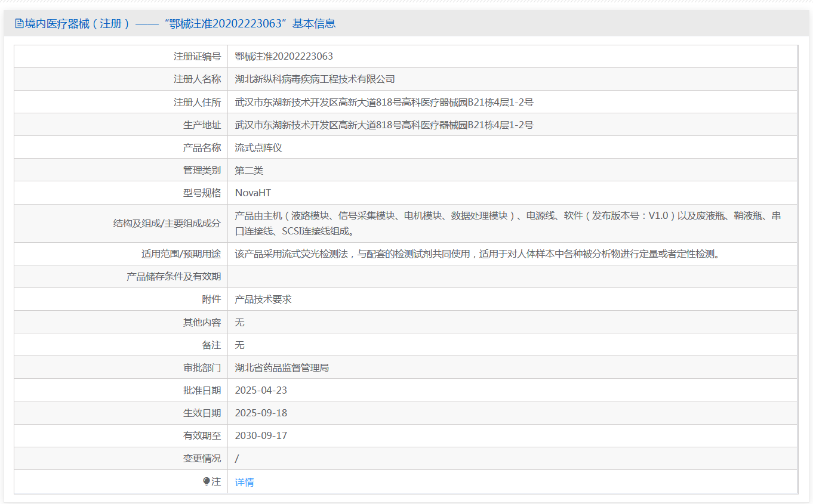The height and width of the screenshot is (504, 813).
Task: Select the registration number 鄂械注准20202223063 value
Action: click(x=284, y=57)
